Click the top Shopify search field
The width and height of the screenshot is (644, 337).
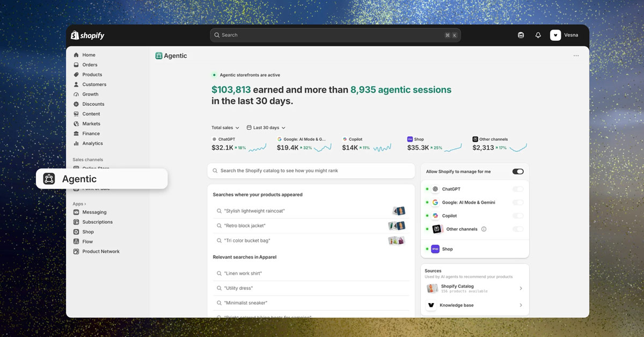(335, 35)
